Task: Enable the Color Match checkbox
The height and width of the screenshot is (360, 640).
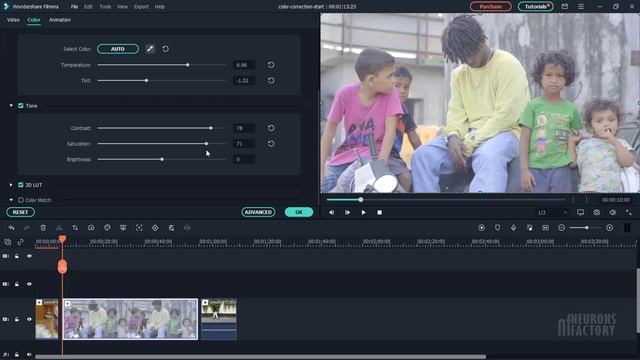Action: [20, 200]
